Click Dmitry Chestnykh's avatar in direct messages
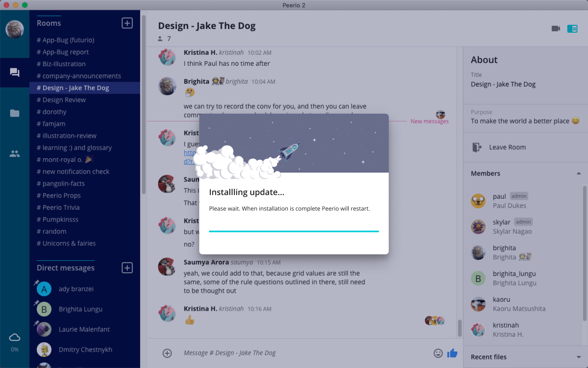Viewport: 588px width, 368px height. [44, 350]
